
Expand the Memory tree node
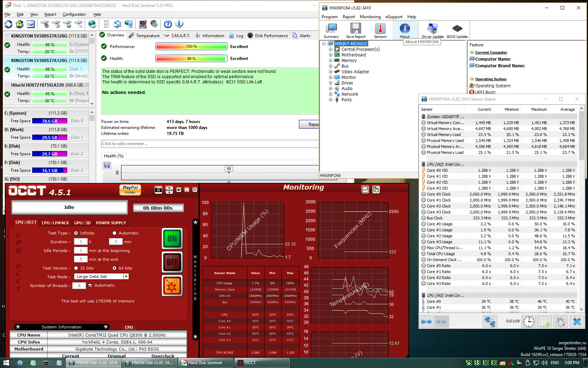click(330, 61)
